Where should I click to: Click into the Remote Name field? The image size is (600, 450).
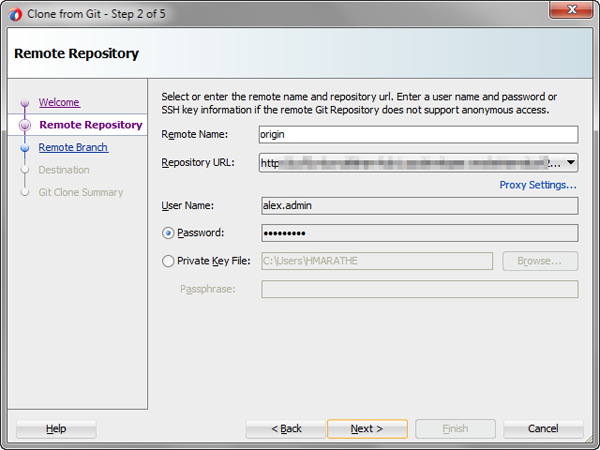[x=418, y=134]
